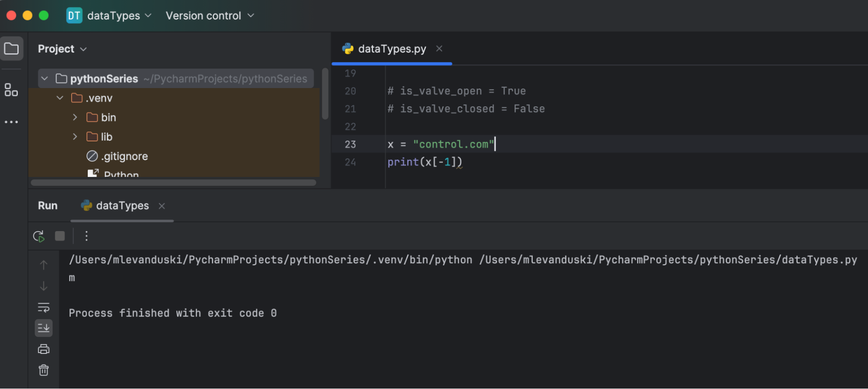Jump up the stack trace arrow
The image size is (868, 389).
(43, 265)
